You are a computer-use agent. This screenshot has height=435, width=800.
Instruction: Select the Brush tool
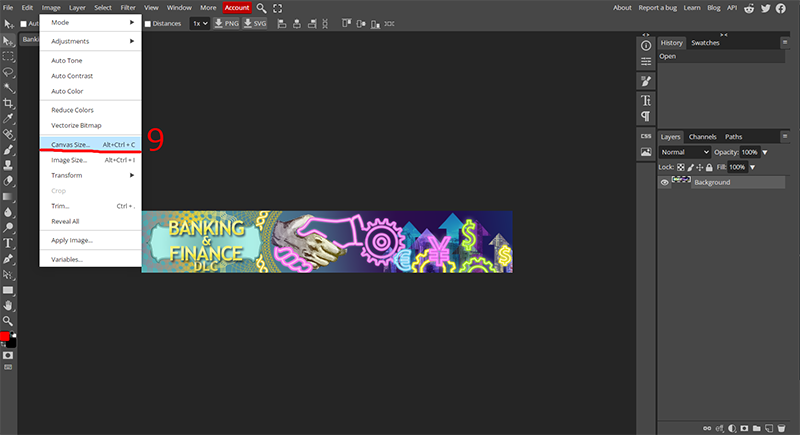coord(8,149)
